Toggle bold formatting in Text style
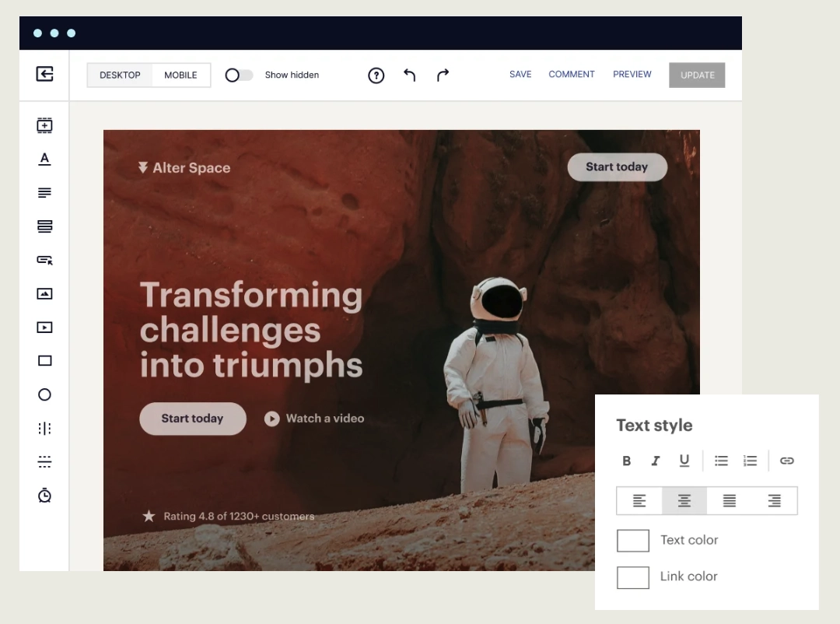The image size is (840, 624). (627, 461)
